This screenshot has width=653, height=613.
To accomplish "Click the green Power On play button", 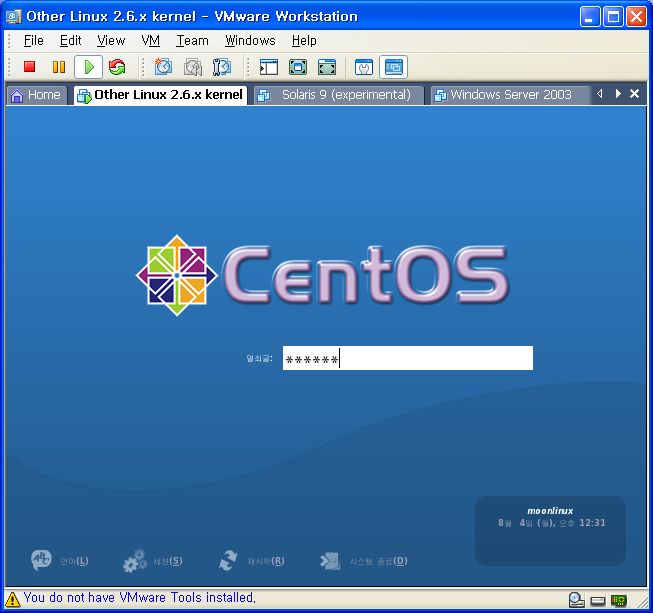I will [88, 67].
